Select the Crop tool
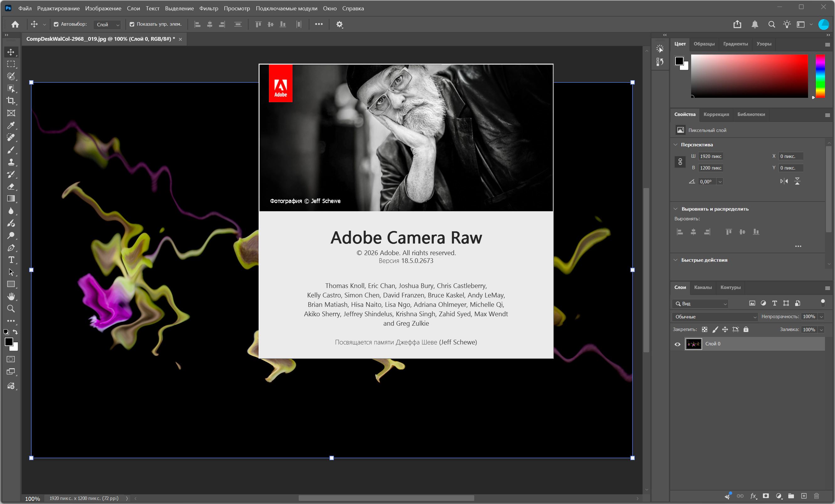835x504 pixels. (x=11, y=101)
